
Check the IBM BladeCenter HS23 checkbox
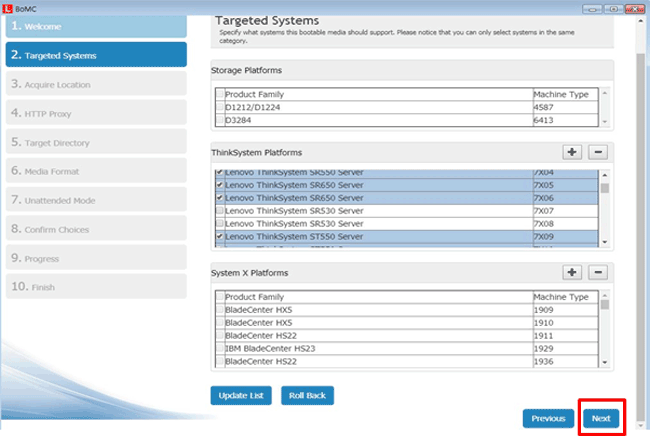[x=220, y=348]
